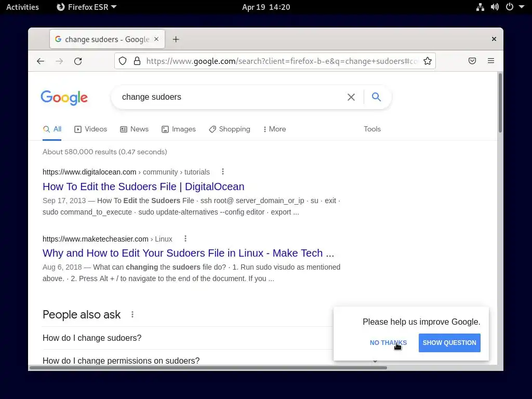
Task: Reload the page with the refresh icon
Action: tap(78, 61)
